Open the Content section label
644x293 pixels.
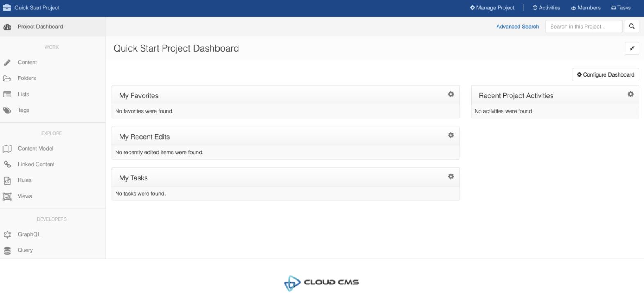click(27, 63)
